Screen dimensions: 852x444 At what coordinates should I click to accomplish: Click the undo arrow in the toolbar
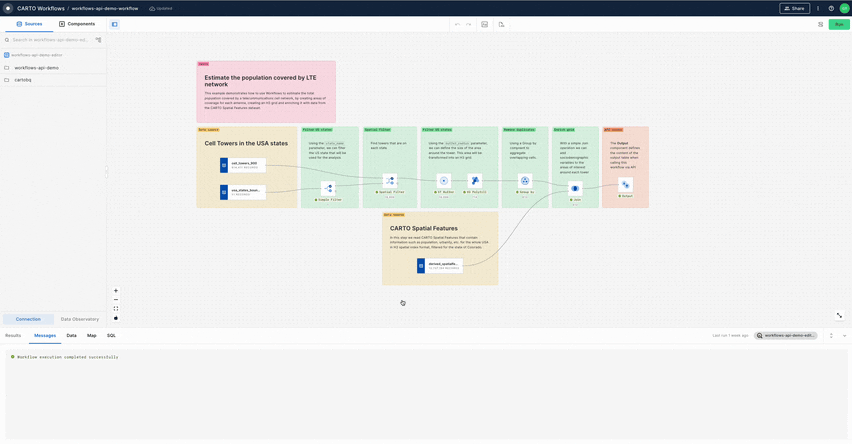tap(457, 24)
